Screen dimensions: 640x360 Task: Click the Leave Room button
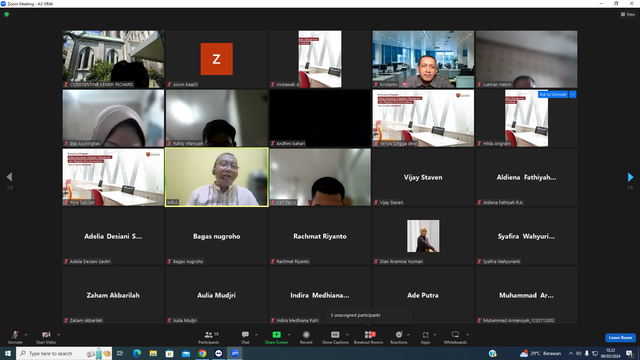[620, 338]
